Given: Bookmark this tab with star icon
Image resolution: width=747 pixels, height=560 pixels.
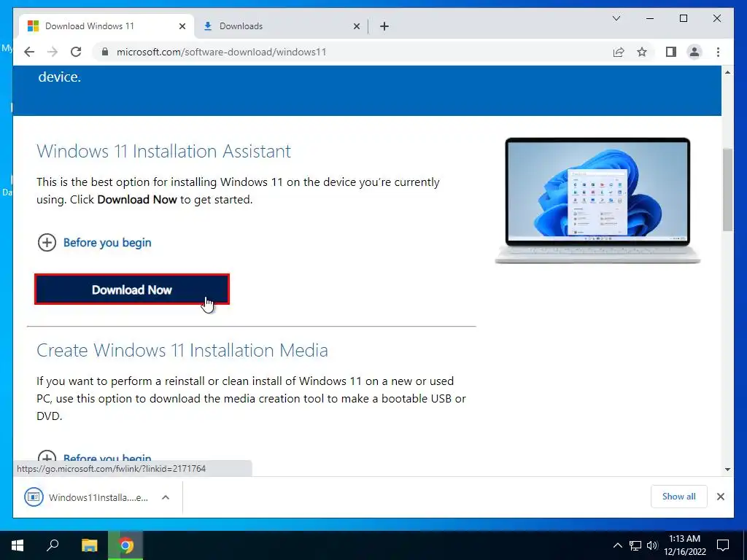Looking at the screenshot, I should pyautogui.click(x=642, y=52).
